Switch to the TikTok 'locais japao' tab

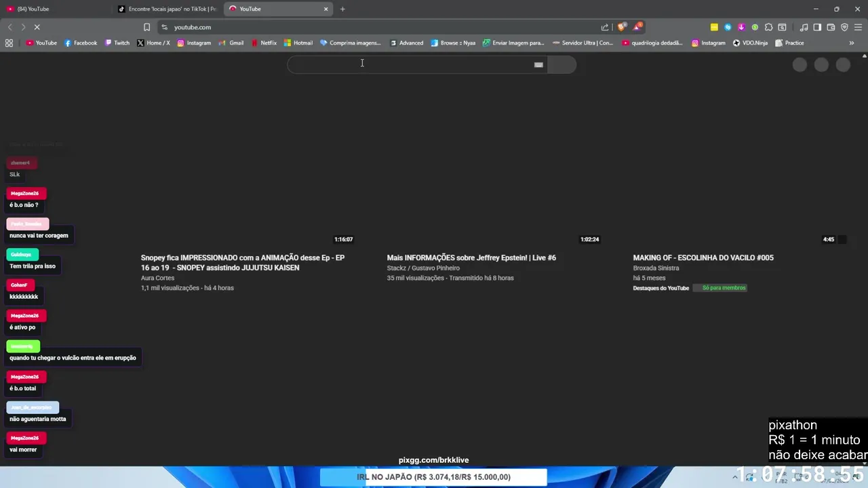167,9
